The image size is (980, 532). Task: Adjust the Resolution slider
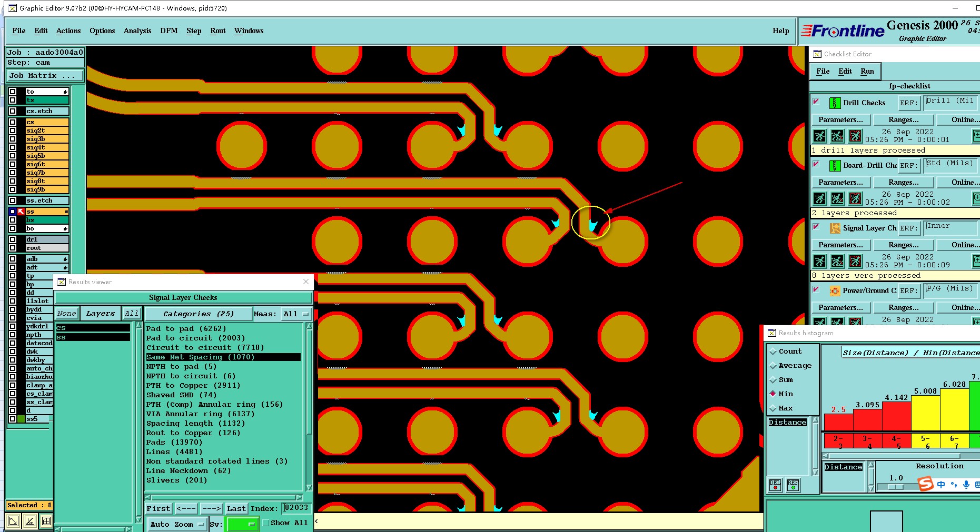click(x=896, y=487)
